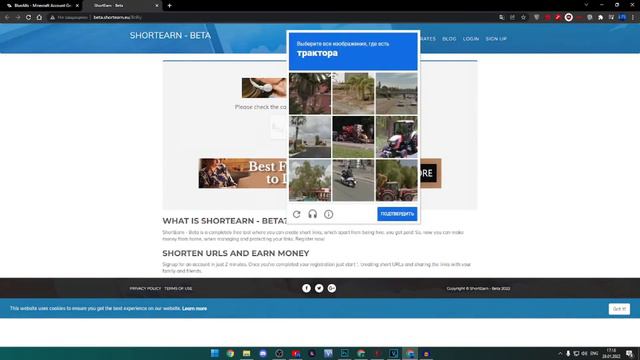Screen dimensions: 640x360
Task: Open the translate page icon in address bar
Action: [x=502, y=17]
